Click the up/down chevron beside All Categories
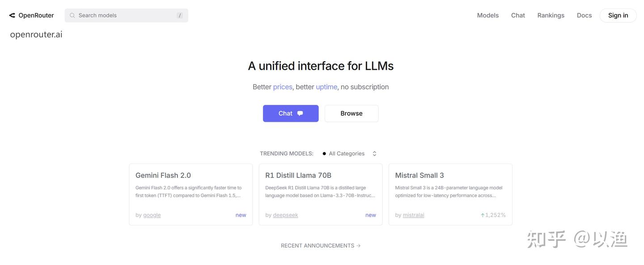The image size is (644, 265). point(374,153)
